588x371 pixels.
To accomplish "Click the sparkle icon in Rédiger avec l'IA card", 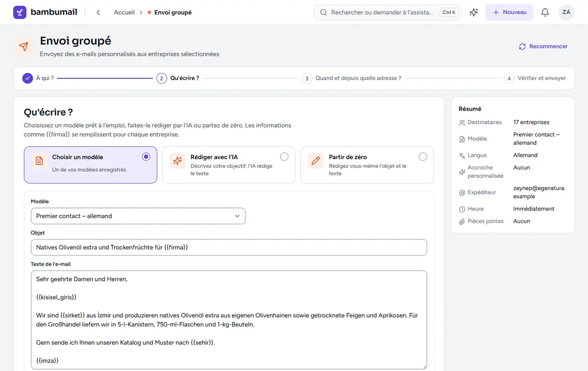I will point(177,161).
